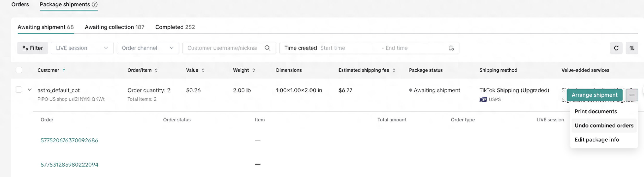644x177 pixels.
Task: Sort by Customer column arrow
Action: (64, 70)
